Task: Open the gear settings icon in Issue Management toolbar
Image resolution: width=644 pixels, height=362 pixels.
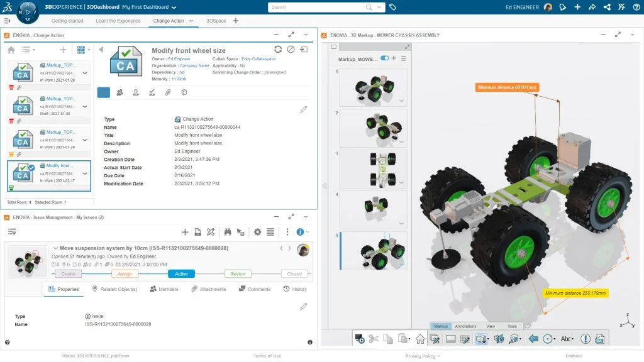Action: click(x=257, y=232)
